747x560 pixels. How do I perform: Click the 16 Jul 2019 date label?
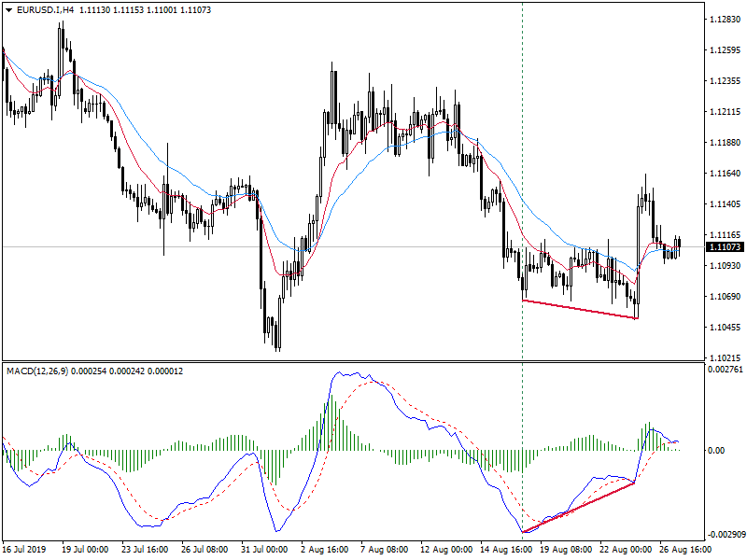(24, 550)
